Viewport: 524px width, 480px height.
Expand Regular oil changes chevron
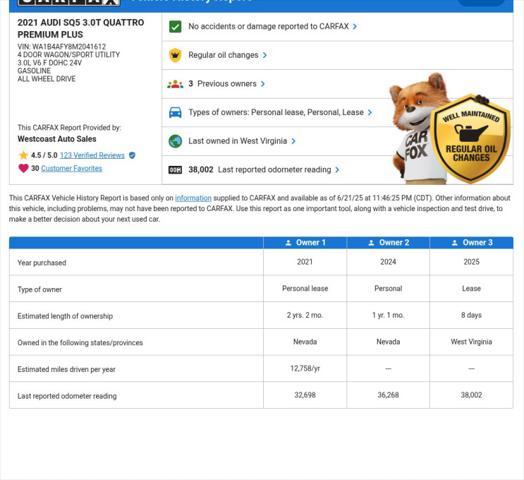point(265,55)
